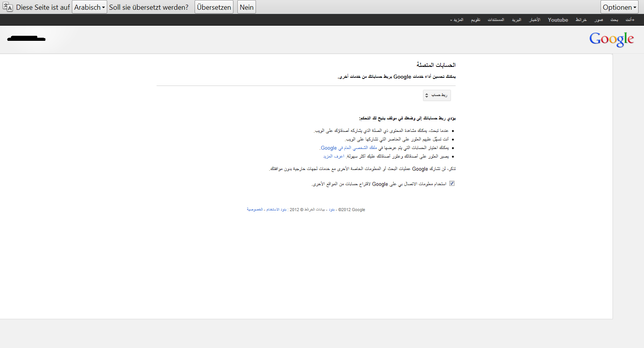This screenshot has width=644, height=348.
Task: Click the بنود link next to بيانات الخرائط
Action: (x=331, y=210)
